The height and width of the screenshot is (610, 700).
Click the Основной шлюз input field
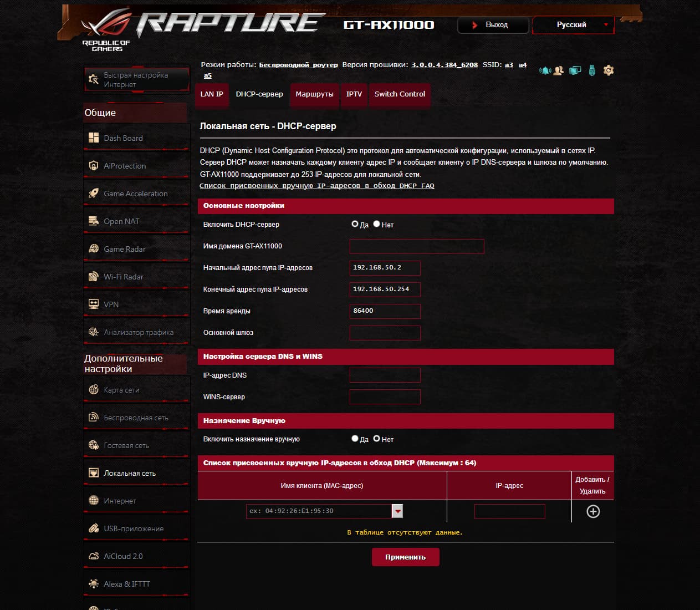385,333
